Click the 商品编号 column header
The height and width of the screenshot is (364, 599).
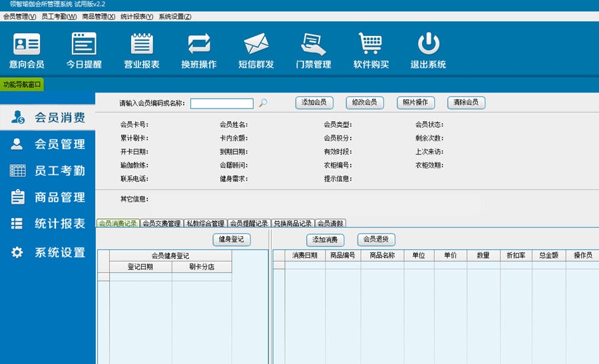coord(343,256)
